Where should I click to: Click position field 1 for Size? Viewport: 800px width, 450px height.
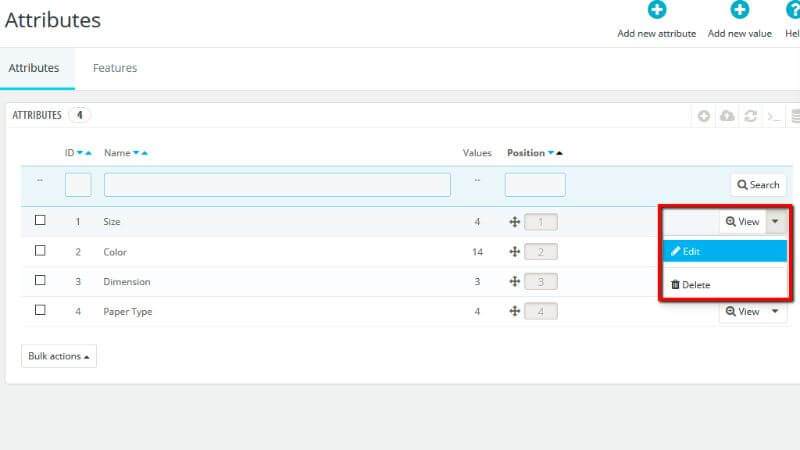[x=541, y=222]
